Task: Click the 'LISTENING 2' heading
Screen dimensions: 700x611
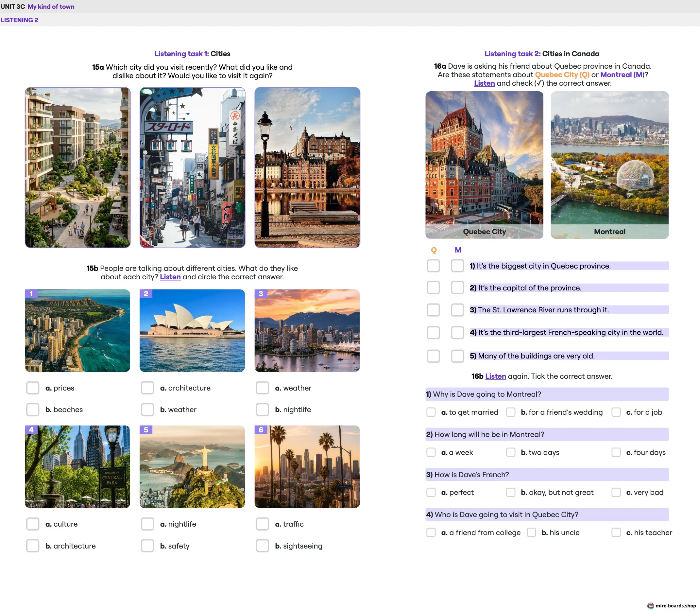Action: click(19, 20)
